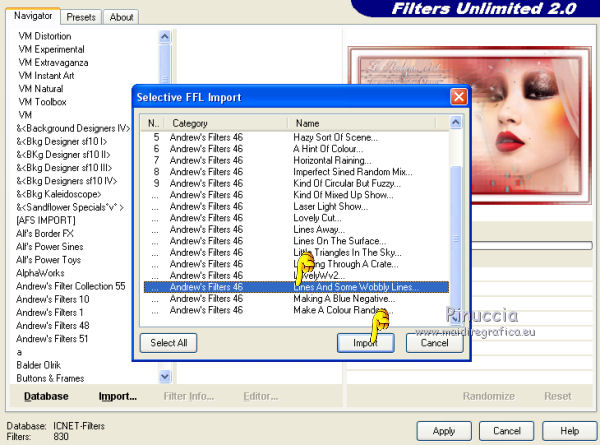Select Andrew's Filters 10 category
Screen dimensions: 600x445
click(x=53, y=299)
